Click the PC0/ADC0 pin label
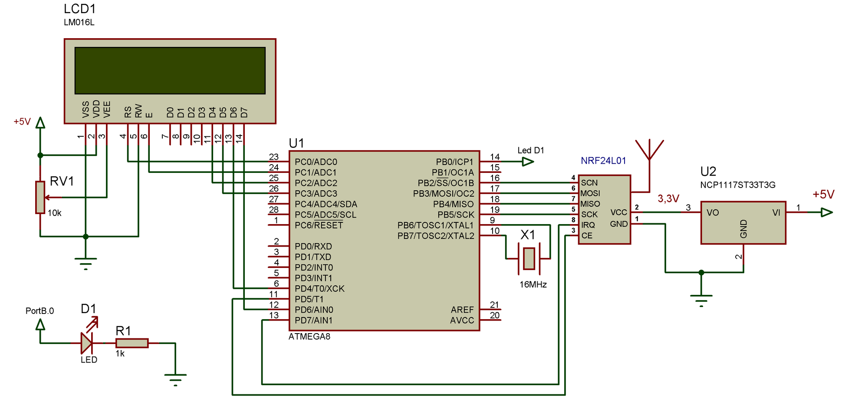 316,162
